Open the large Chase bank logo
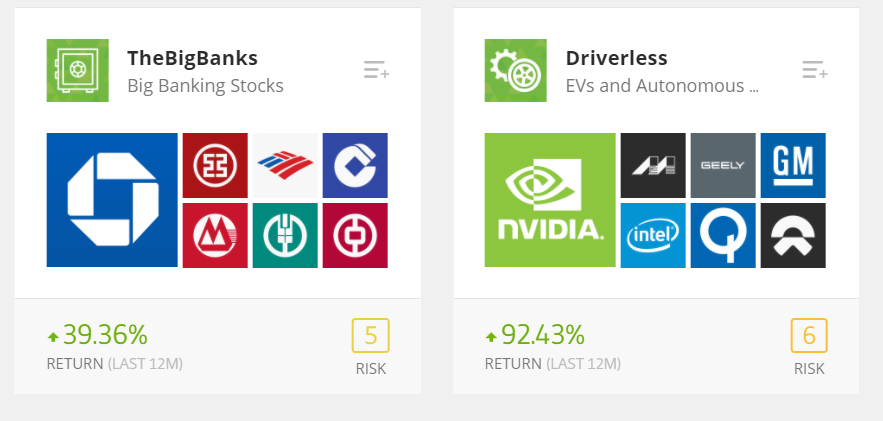The height and width of the screenshot is (421, 883). (111, 200)
